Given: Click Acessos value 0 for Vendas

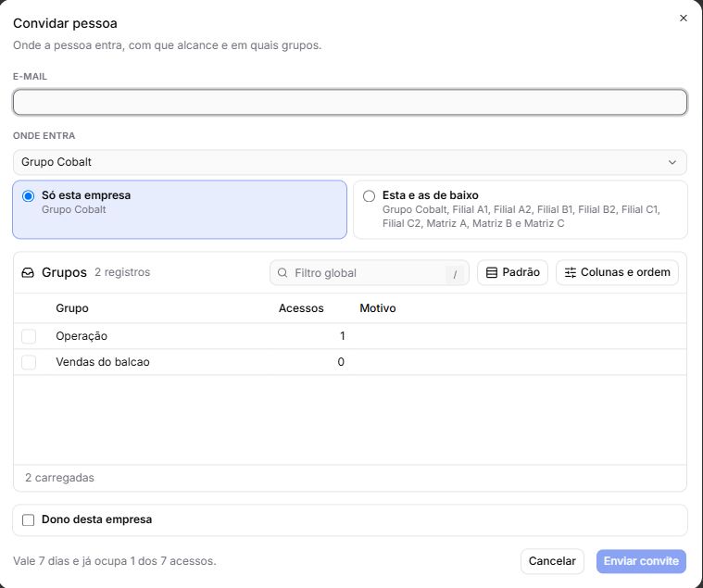Looking at the screenshot, I should coord(341,362).
